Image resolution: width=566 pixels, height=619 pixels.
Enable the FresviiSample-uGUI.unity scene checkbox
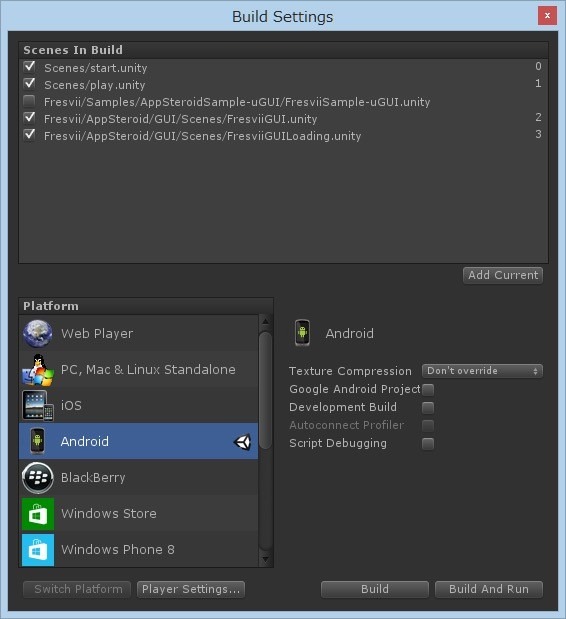click(29, 101)
